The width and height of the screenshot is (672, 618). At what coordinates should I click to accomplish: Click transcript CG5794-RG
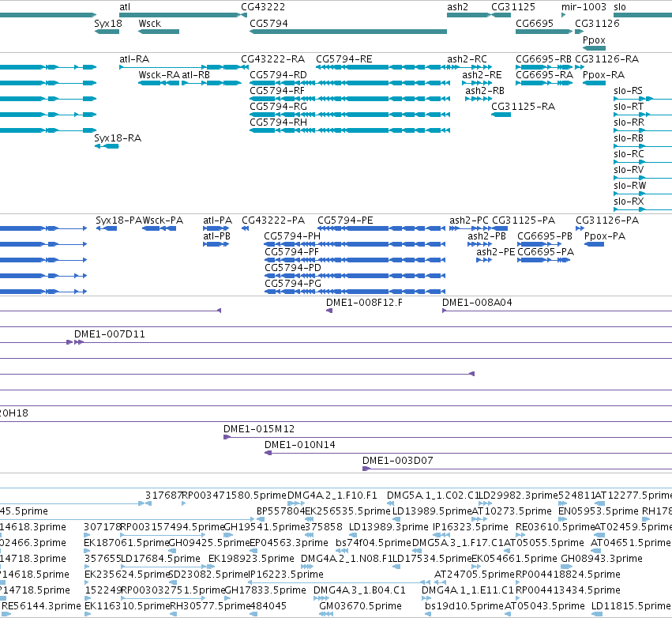point(278,107)
